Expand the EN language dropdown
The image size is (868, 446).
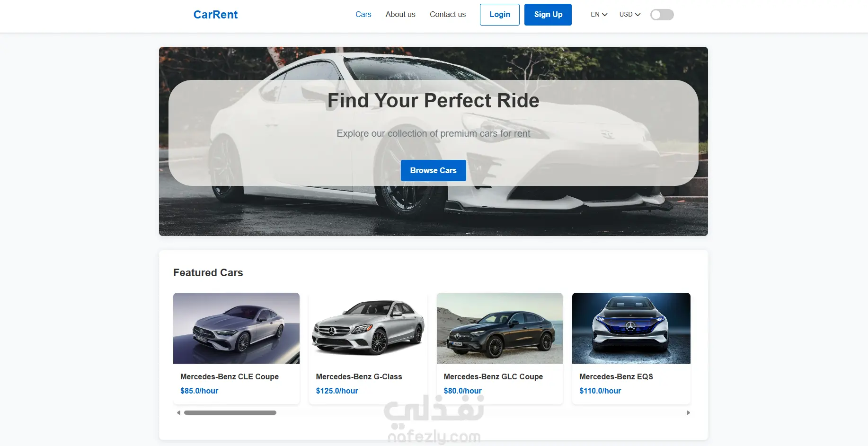pyautogui.click(x=599, y=15)
